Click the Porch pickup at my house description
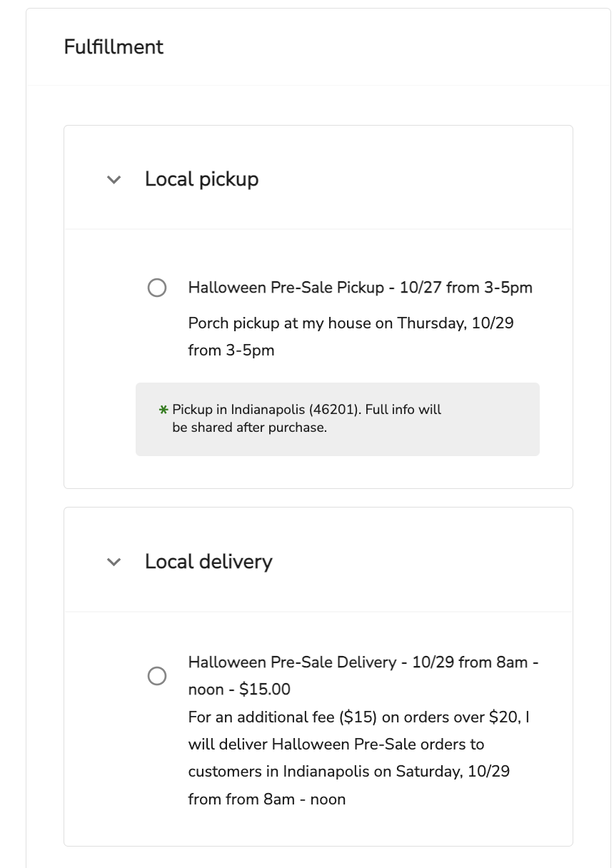This screenshot has width=614, height=868. [x=351, y=323]
